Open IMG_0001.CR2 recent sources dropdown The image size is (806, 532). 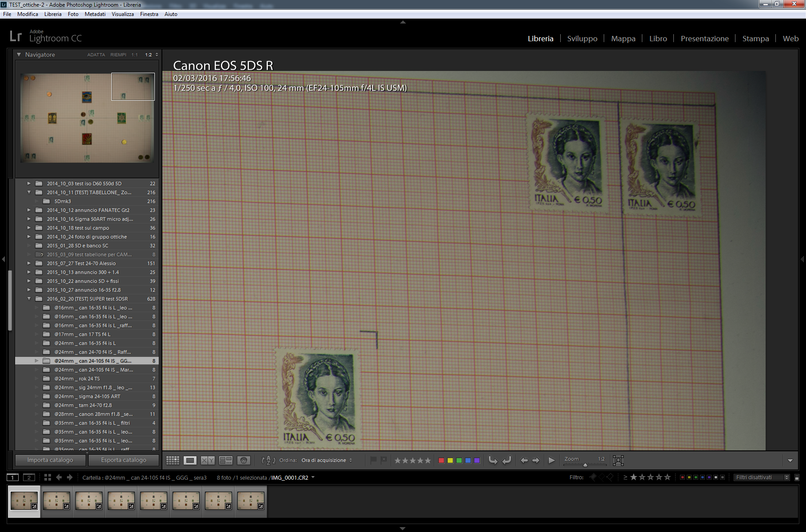pyautogui.click(x=313, y=477)
